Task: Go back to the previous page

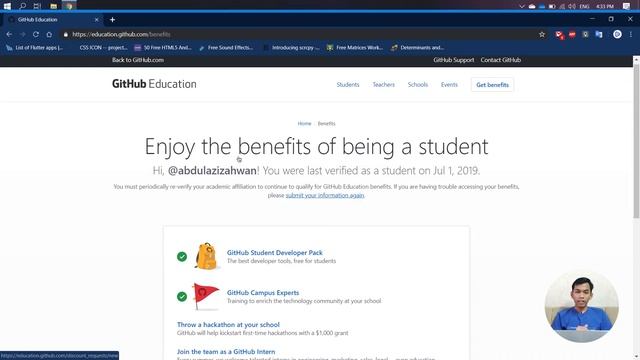Action: 9,34
